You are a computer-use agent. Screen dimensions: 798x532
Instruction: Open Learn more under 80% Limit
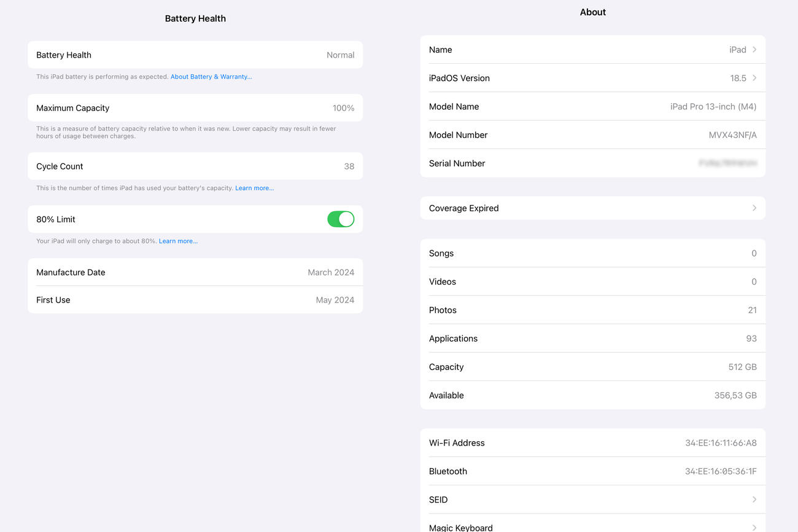178,241
